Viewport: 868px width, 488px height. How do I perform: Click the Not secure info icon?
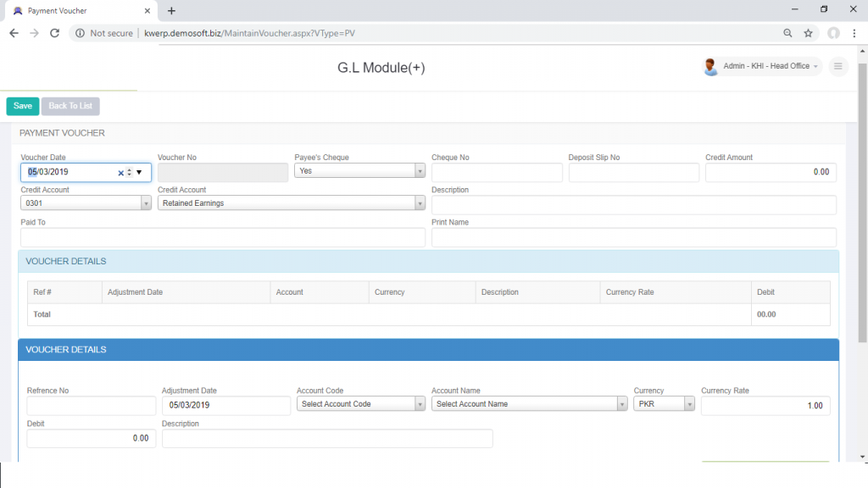79,33
